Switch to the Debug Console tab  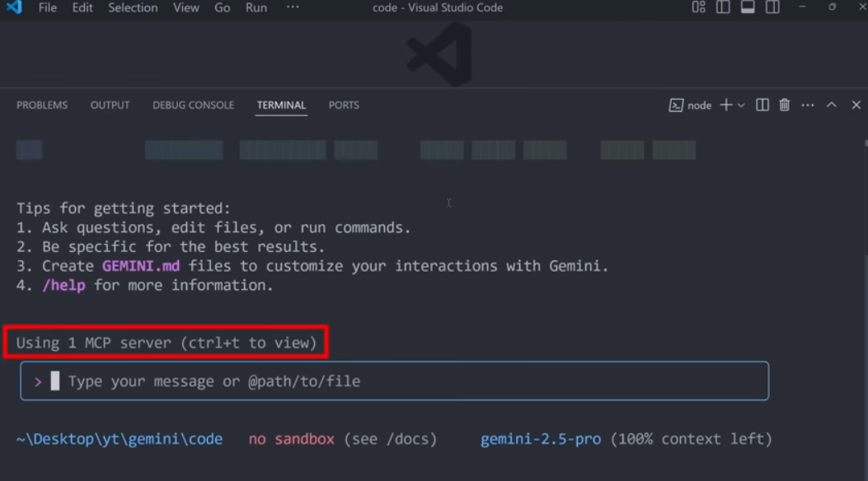193,105
